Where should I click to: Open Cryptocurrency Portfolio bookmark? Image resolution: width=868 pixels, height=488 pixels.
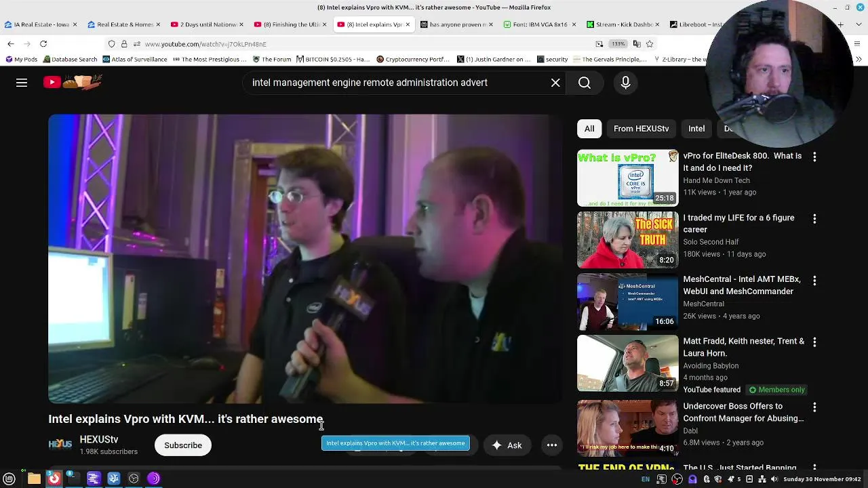click(x=413, y=60)
